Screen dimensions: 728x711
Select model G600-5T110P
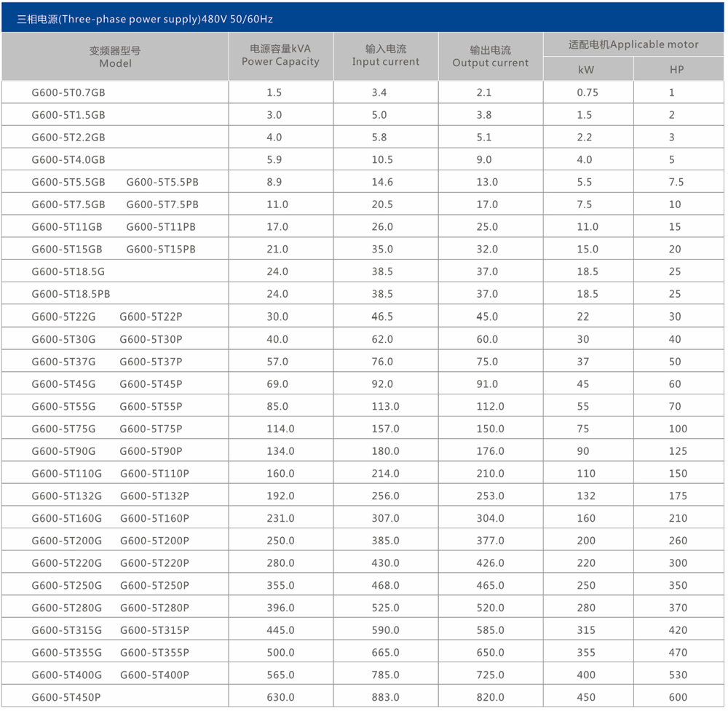coord(154,473)
